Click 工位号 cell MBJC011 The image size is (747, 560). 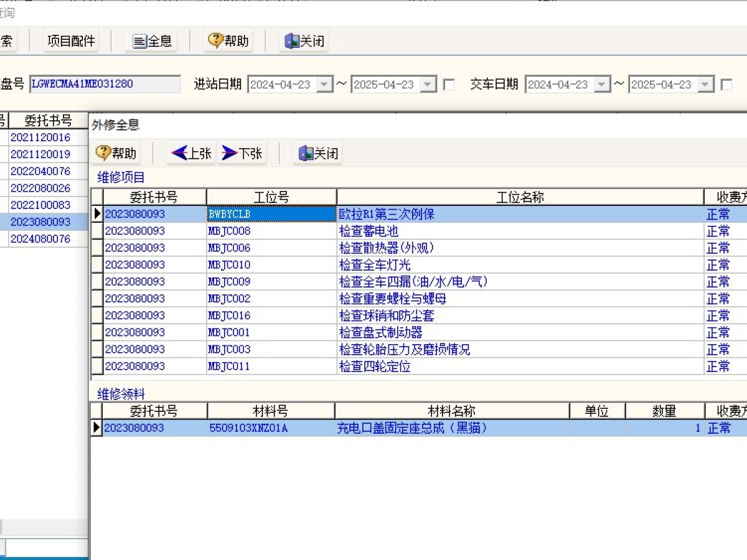271,366
